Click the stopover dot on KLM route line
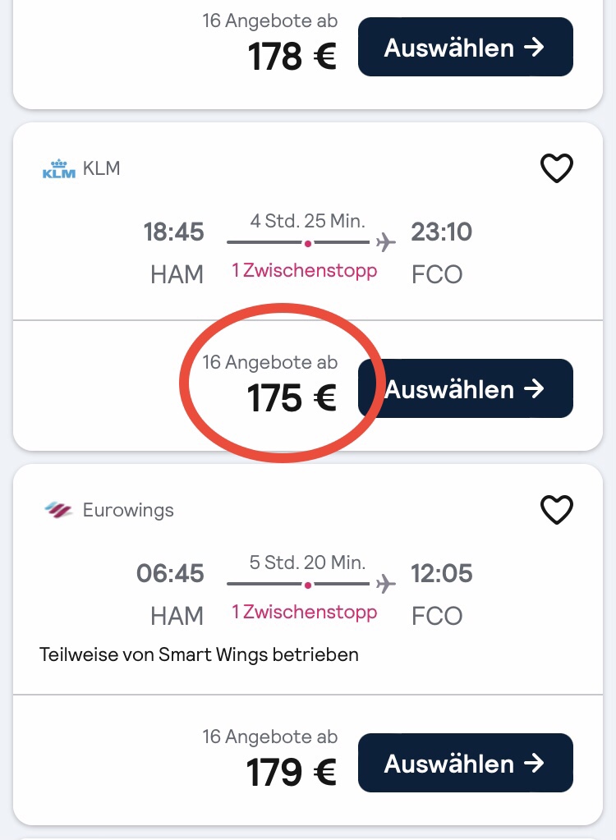This screenshot has width=616, height=840. (307, 243)
